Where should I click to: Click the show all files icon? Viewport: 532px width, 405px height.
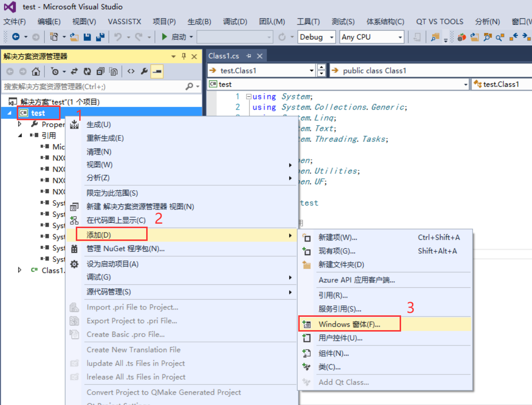(113, 71)
